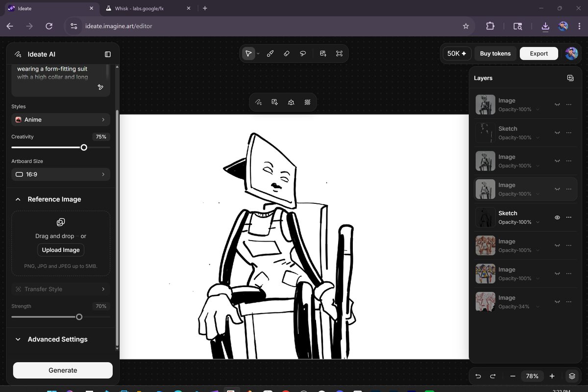Open the browser Extensions puzzle icon
Viewport: 588px width, 392px height.
[x=490, y=26]
